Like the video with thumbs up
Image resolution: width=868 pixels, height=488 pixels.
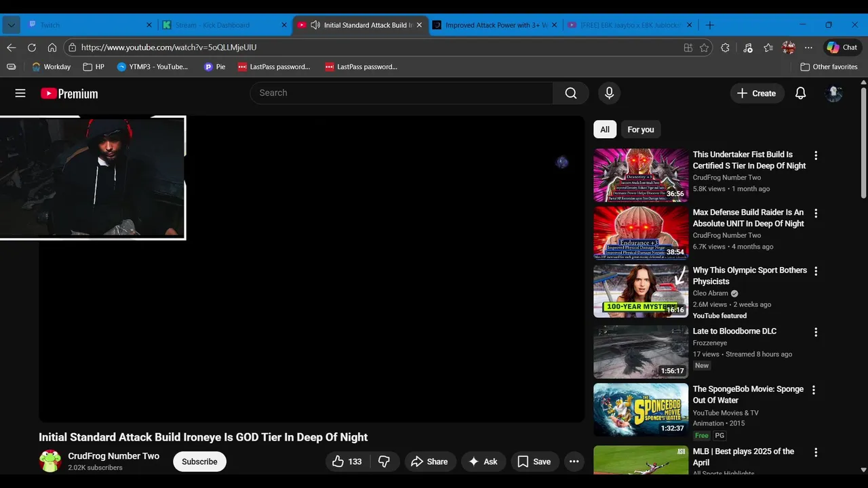[347, 462]
